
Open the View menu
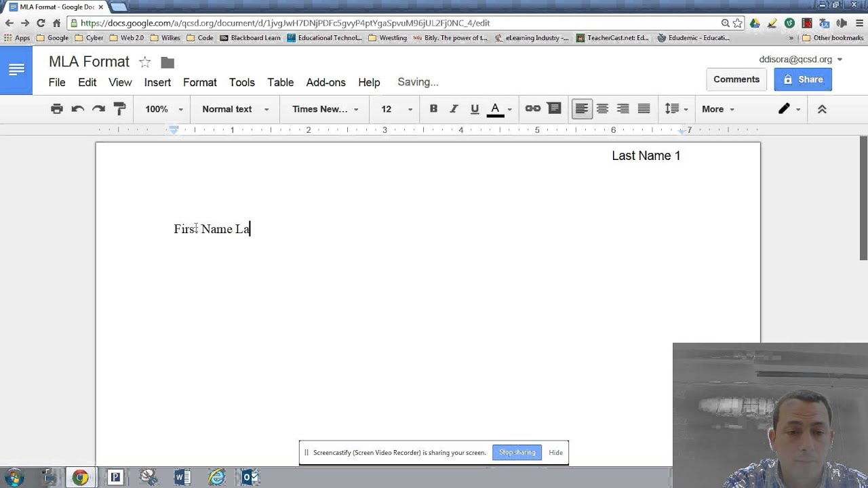point(120,82)
